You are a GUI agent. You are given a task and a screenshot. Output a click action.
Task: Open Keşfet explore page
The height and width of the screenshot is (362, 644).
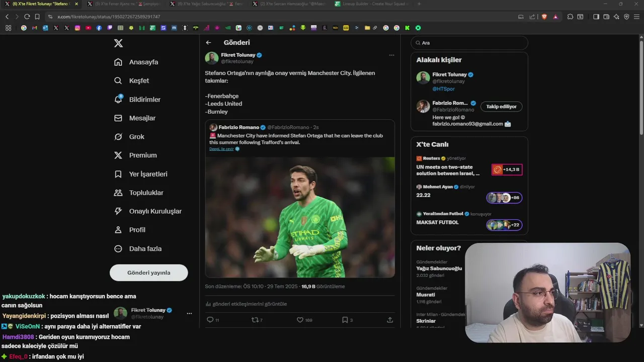132,80
